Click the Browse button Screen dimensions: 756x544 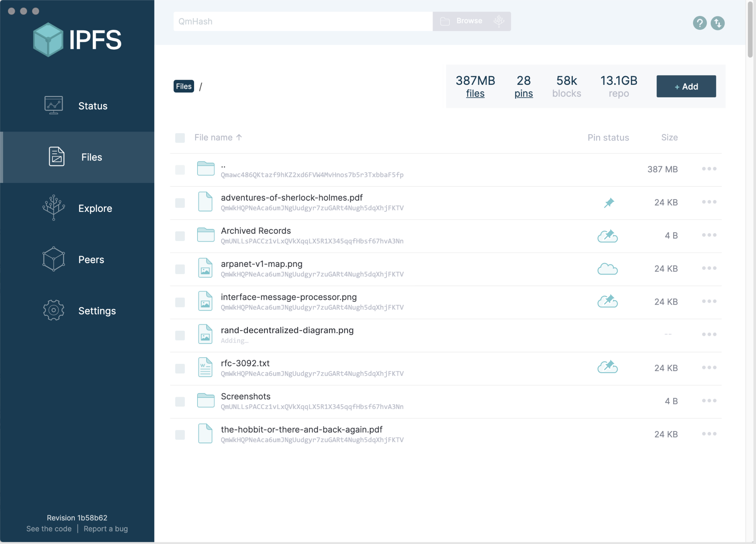(x=472, y=21)
